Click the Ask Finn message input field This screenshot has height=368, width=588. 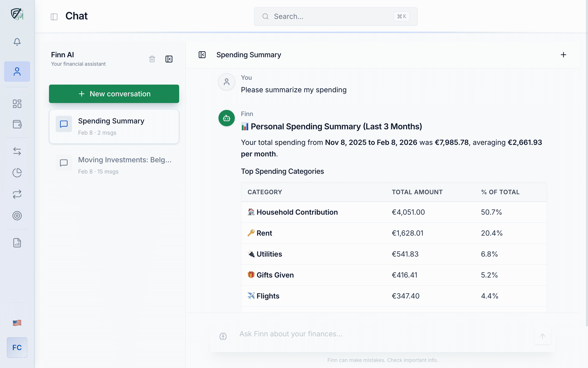coord(357,334)
